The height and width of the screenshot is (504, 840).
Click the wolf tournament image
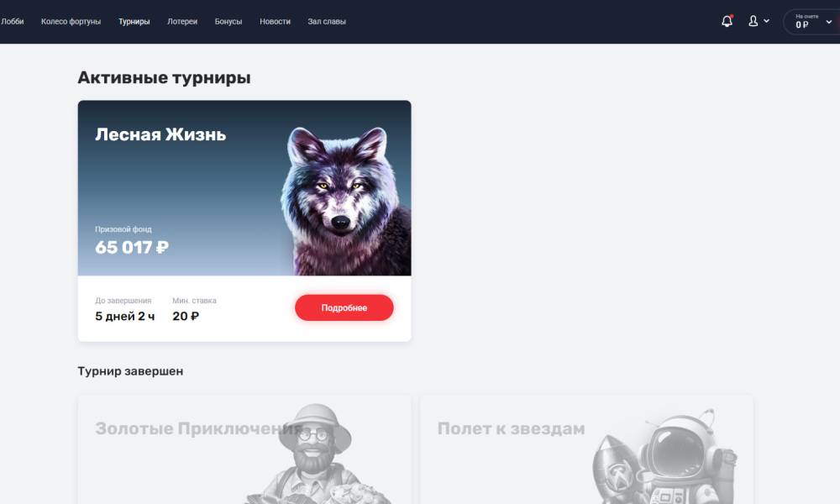coord(345,201)
